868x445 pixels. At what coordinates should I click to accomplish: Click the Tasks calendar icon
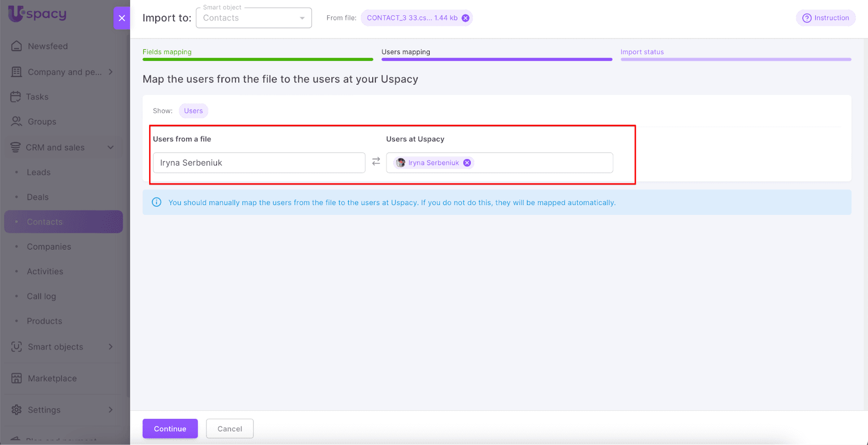tap(16, 97)
